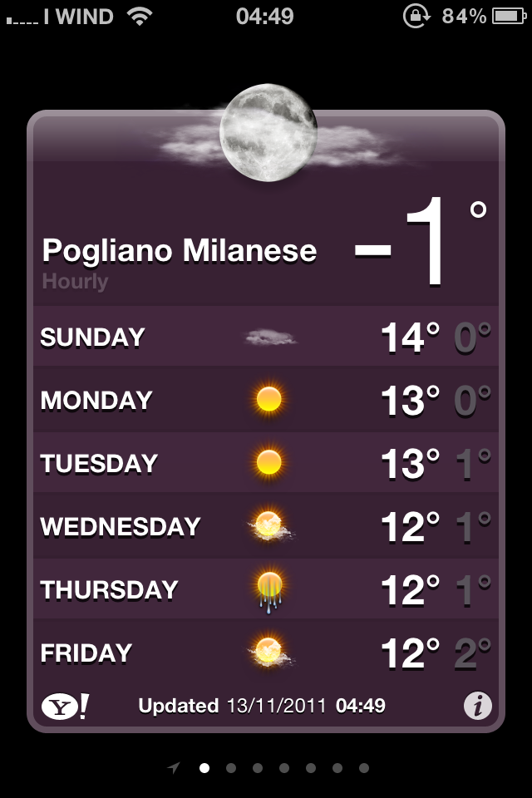
Task: Tap the current temperature -1°
Action: [421, 242]
